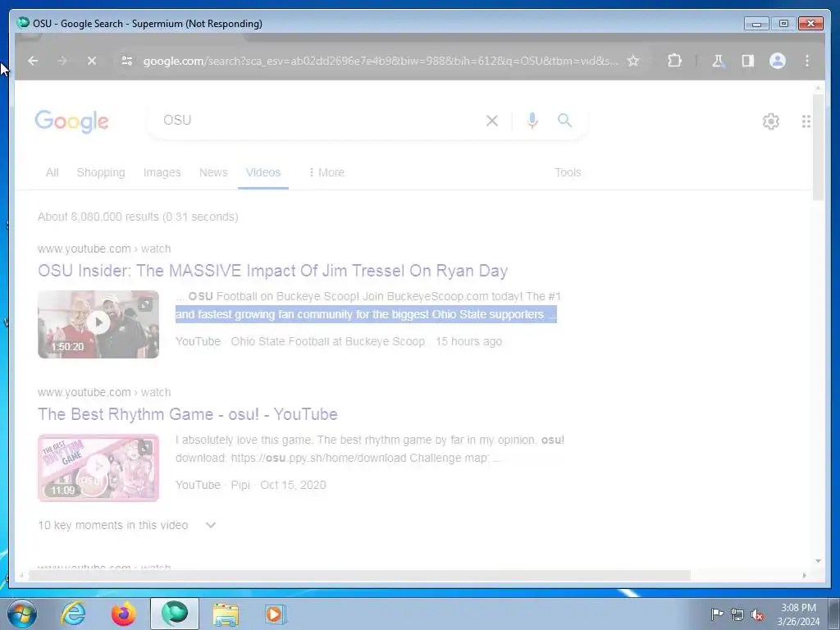Click the forward navigation arrow
Screen dimensions: 840x630
62,61
